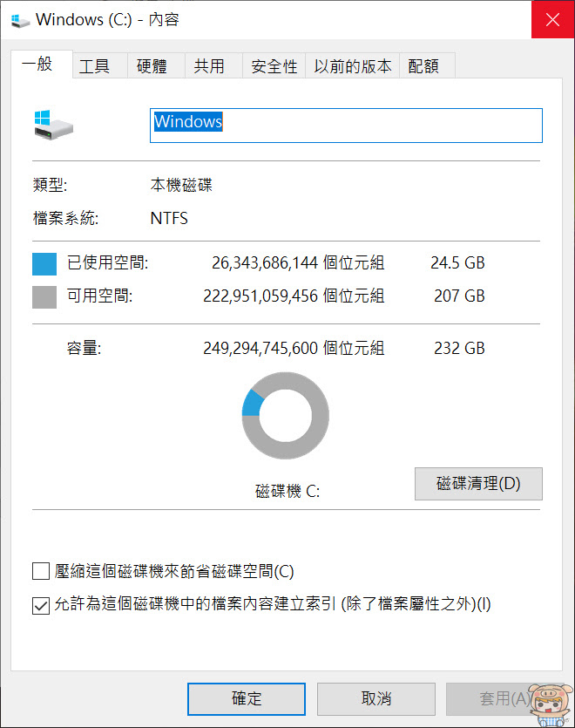Viewport: 575px width, 728px height.
Task: Click the gray free space color square
Action: pyautogui.click(x=44, y=297)
